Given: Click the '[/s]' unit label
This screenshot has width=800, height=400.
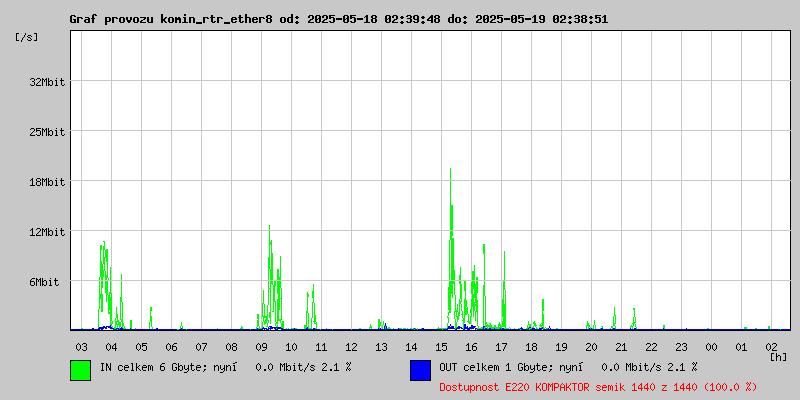Looking at the screenshot, I should pos(27,37).
